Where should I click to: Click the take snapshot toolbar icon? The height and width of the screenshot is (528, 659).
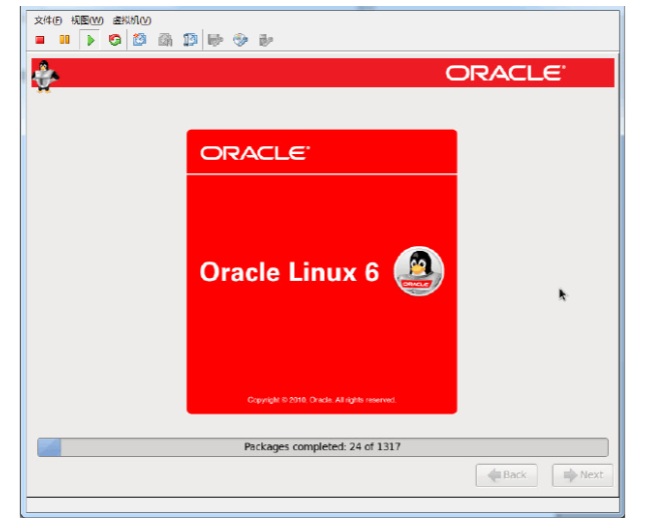click(x=140, y=40)
